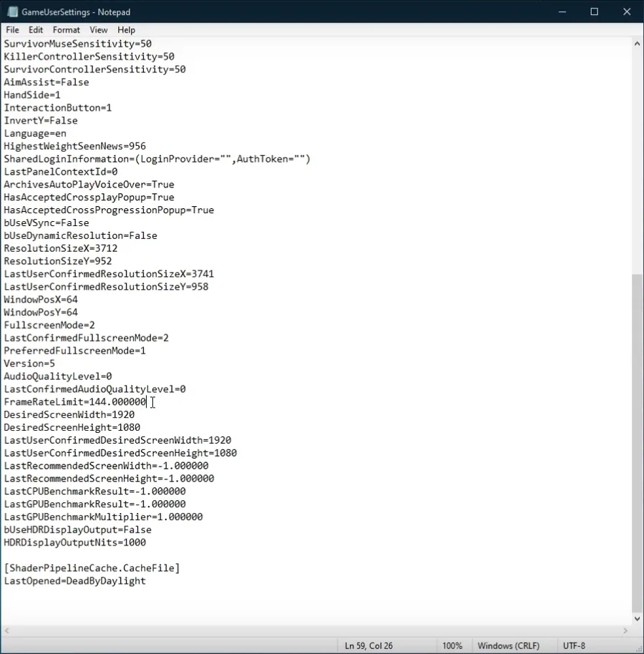The height and width of the screenshot is (654, 644).
Task: Click the Version=5 line
Action: tap(29, 363)
